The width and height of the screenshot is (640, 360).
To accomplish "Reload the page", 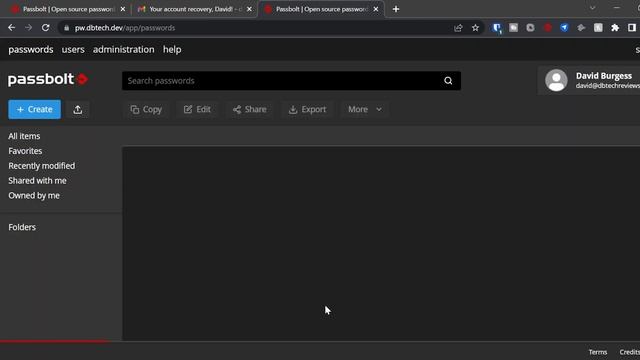I will click(x=45, y=28).
